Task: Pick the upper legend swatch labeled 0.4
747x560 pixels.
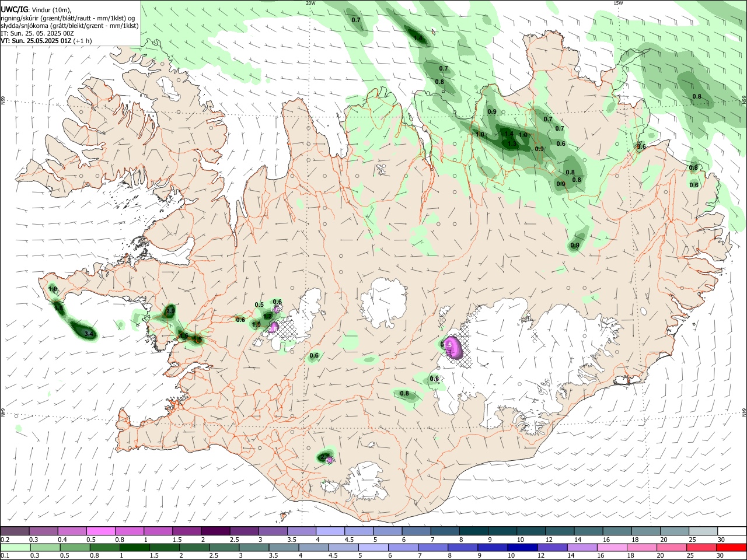Action: click(72, 531)
